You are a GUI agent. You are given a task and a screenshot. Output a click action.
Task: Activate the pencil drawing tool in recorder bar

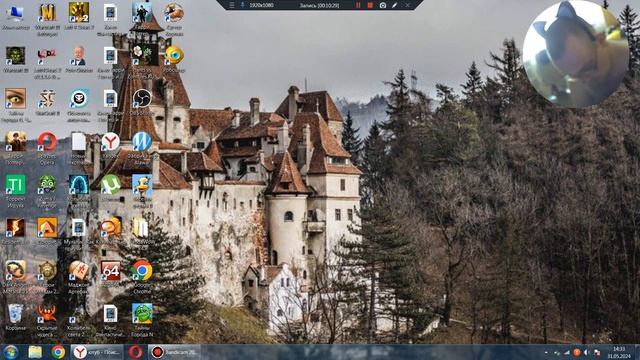pyautogui.click(x=394, y=5)
